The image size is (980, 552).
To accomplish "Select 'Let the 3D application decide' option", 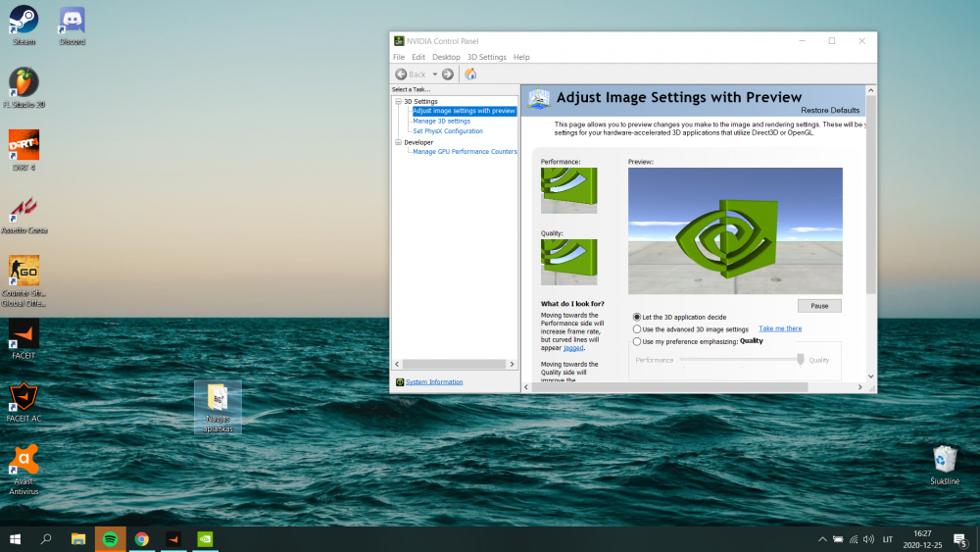I will [637, 317].
